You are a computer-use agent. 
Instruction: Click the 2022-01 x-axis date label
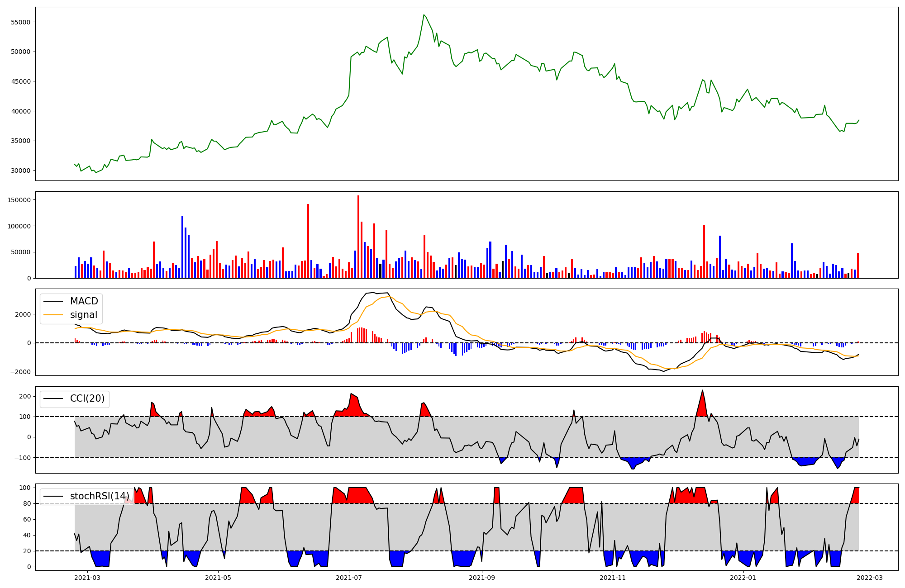click(x=743, y=578)
